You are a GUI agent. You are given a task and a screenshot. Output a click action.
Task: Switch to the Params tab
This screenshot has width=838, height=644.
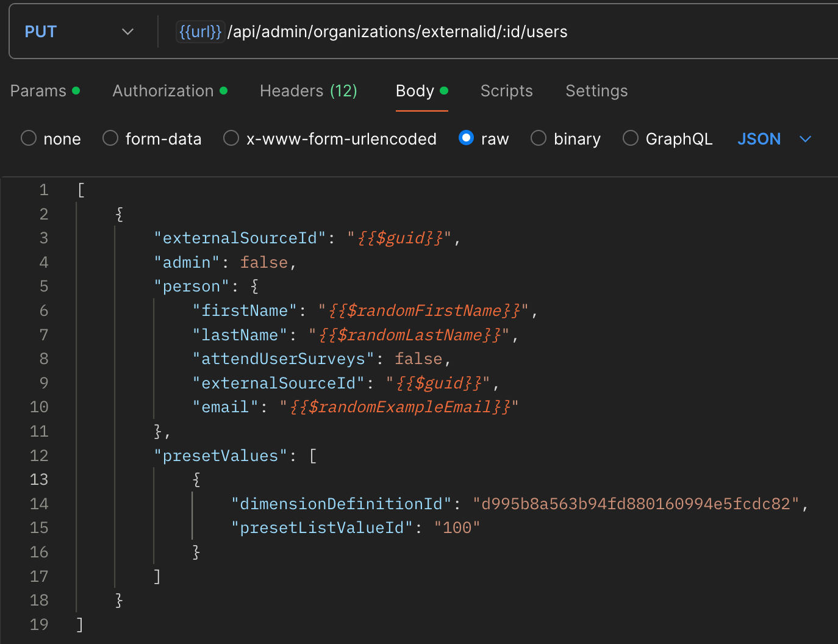point(45,91)
